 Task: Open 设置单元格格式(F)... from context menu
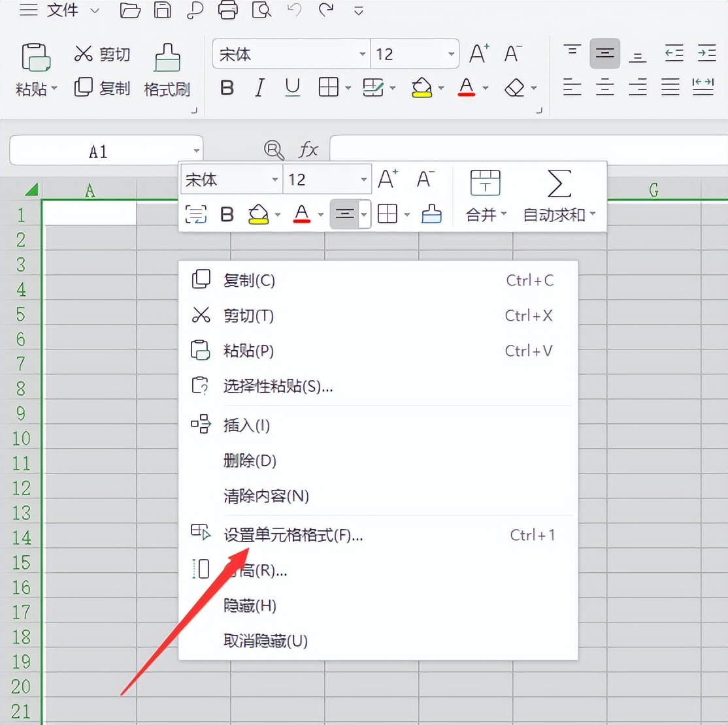click(x=378, y=535)
